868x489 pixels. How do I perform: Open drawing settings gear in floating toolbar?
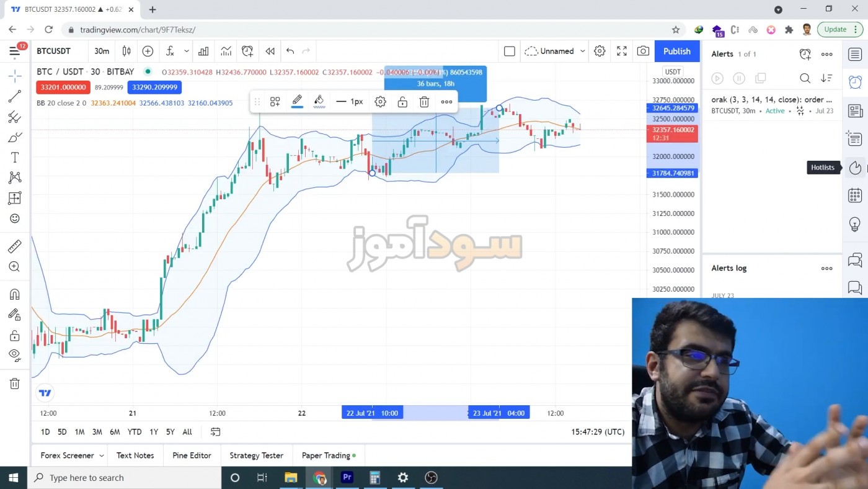pos(380,102)
